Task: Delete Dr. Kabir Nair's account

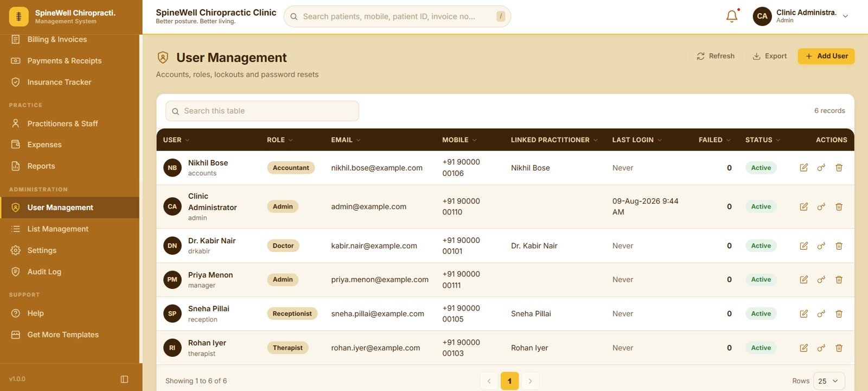Action: point(839,246)
